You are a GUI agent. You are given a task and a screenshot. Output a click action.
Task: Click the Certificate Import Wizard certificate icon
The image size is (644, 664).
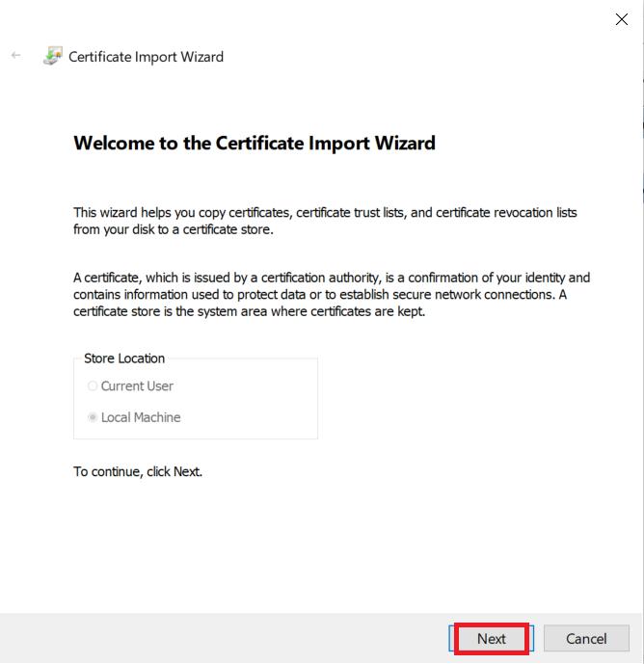53,56
